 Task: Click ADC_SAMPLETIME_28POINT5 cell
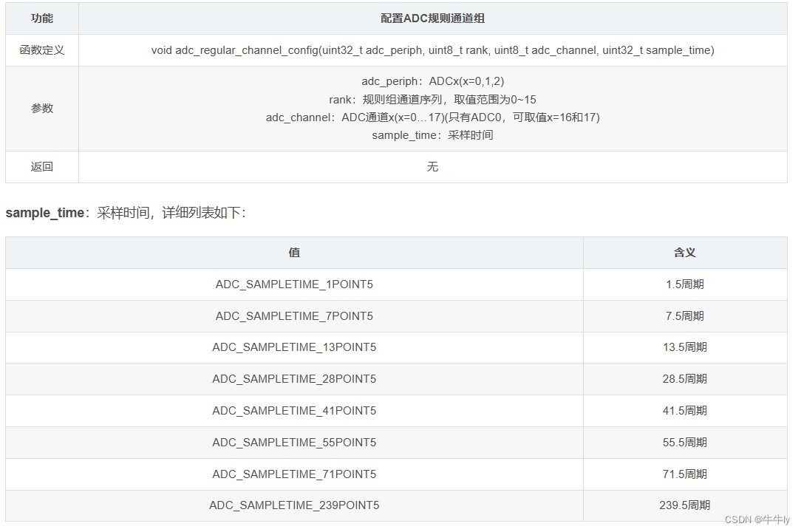click(294, 379)
